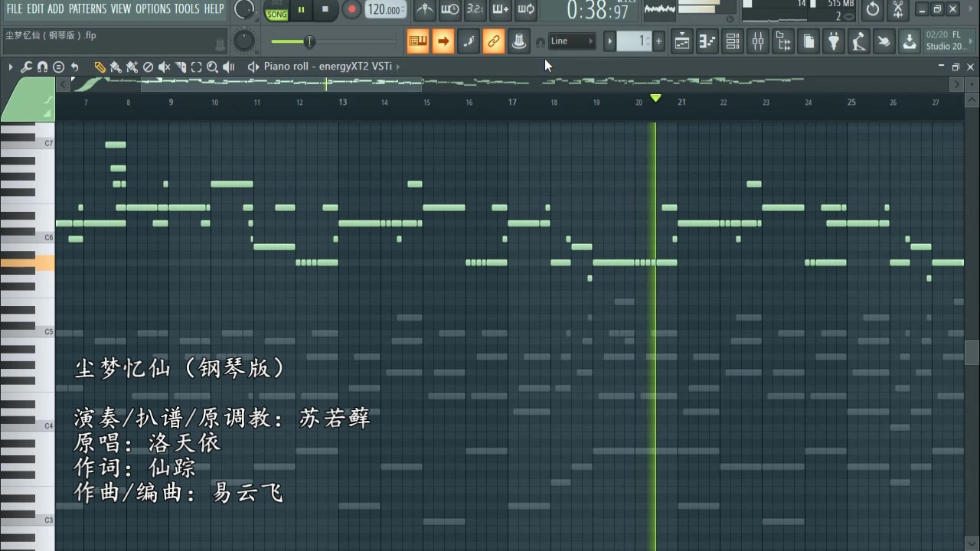The width and height of the screenshot is (980, 551).
Task: Click the main volume knob
Action: (x=244, y=10)
